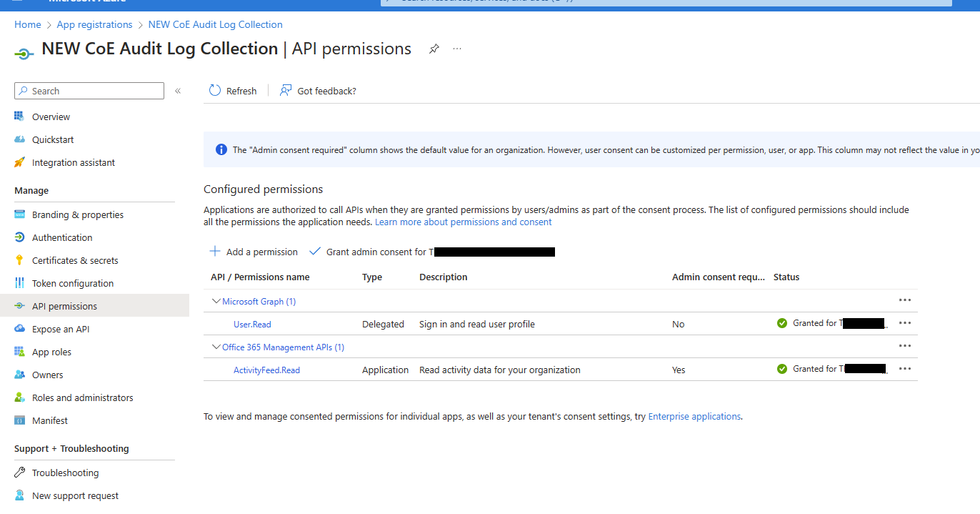Select Branding & properties under Manage

(x=76, y=214)
